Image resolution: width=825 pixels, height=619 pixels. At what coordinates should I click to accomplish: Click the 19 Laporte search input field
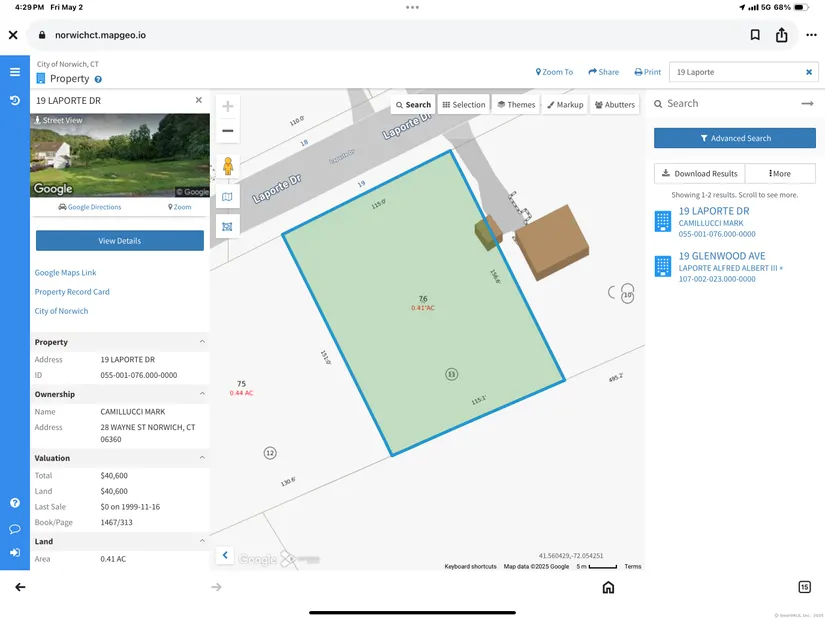[737, 72]
